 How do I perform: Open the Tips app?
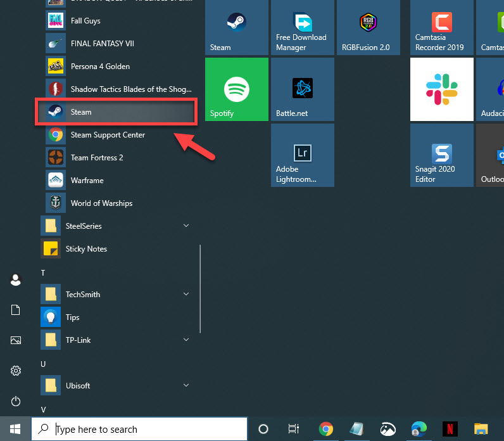tap(119, 317)
